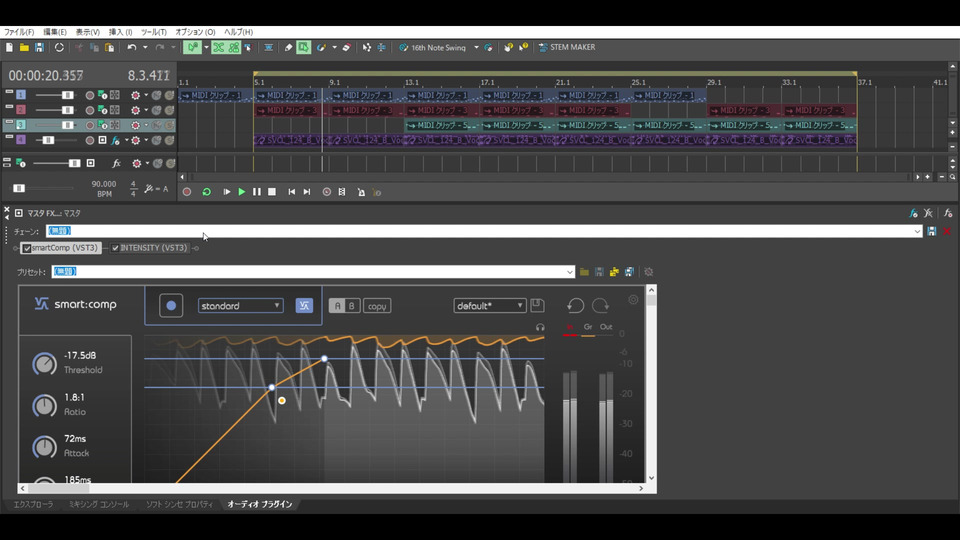
Task: Open track 4 FX chain icon
Action: pyautogui.click(x=115, y=140)
